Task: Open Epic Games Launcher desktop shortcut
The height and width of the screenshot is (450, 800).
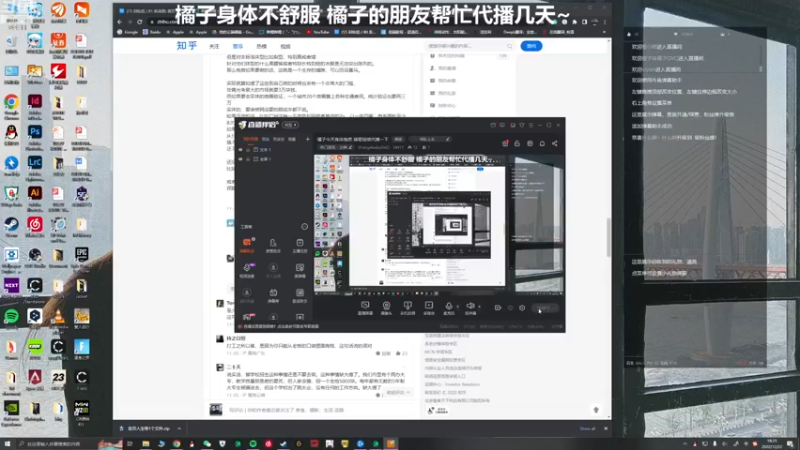Action: [x=82, y=259]
